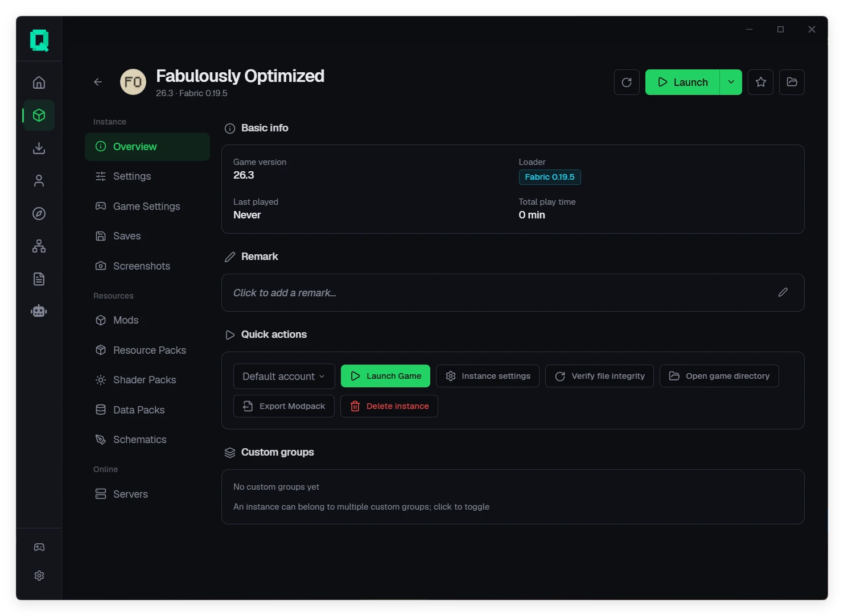Click Verify file integrity
This screenshot has height=616, width=844.
click(x=599, y=376)
